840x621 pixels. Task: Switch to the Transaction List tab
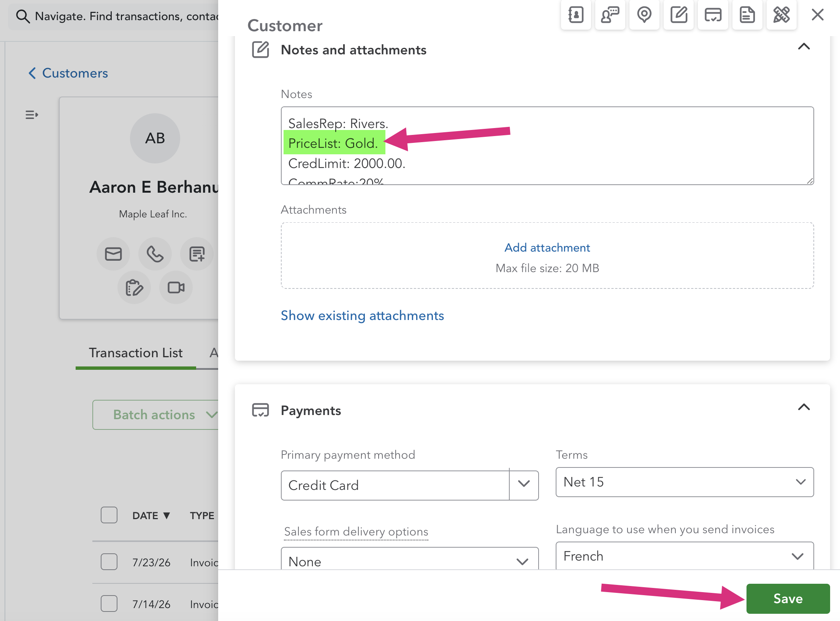coord(136,353)
